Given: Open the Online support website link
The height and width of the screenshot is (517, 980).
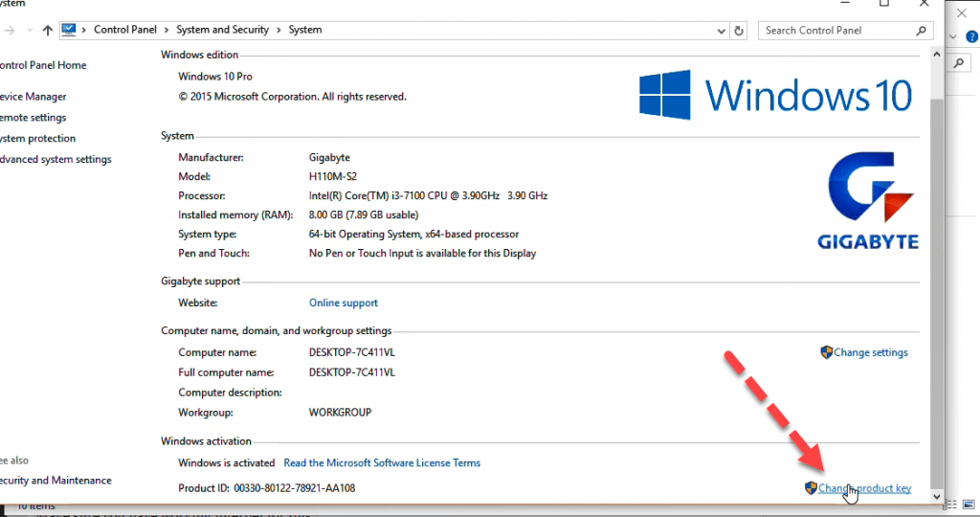Looking at the screenshot, I should [344, 303].
